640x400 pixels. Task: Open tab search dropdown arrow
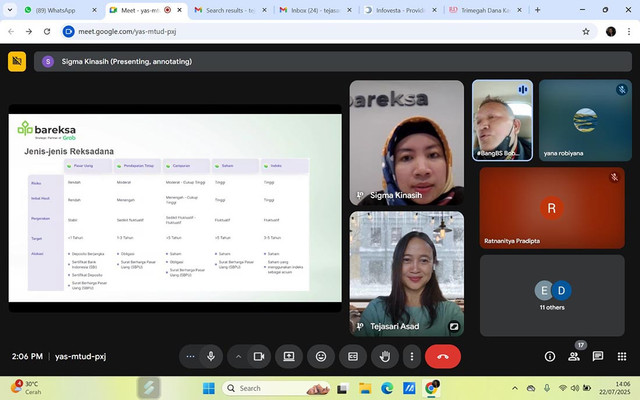[9, 10]
